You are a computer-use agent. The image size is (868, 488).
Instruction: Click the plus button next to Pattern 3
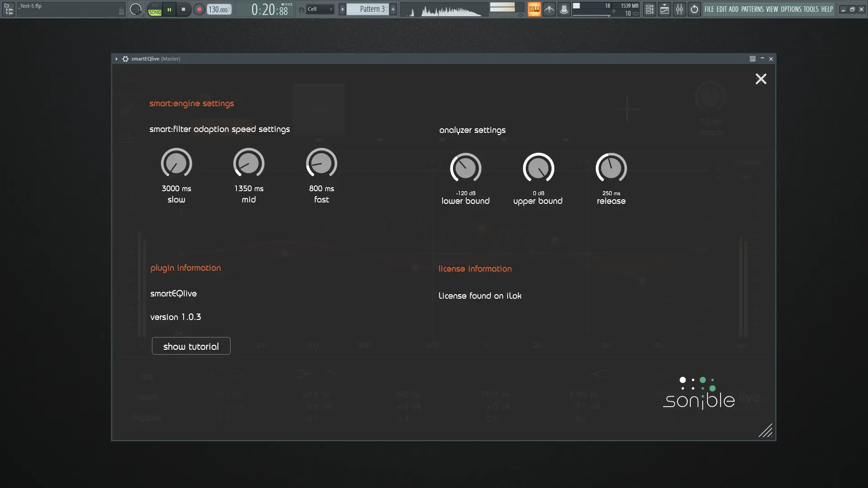(393, 9)
